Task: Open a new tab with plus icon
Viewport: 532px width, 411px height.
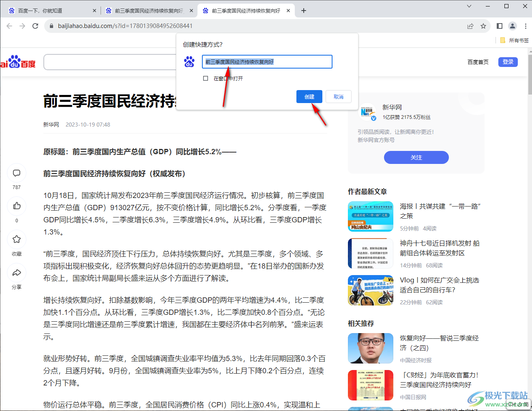Action: 304,11
